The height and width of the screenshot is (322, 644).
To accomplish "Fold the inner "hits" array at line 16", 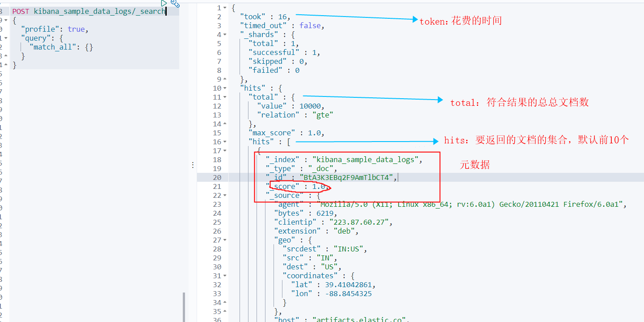I will click(x=225, y=142).
